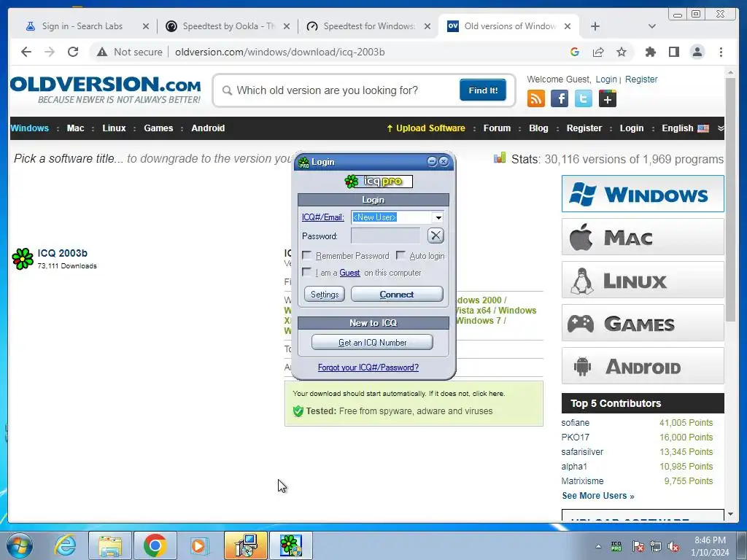
Task: Check I am a Guest checkbox
Action: 307,273
